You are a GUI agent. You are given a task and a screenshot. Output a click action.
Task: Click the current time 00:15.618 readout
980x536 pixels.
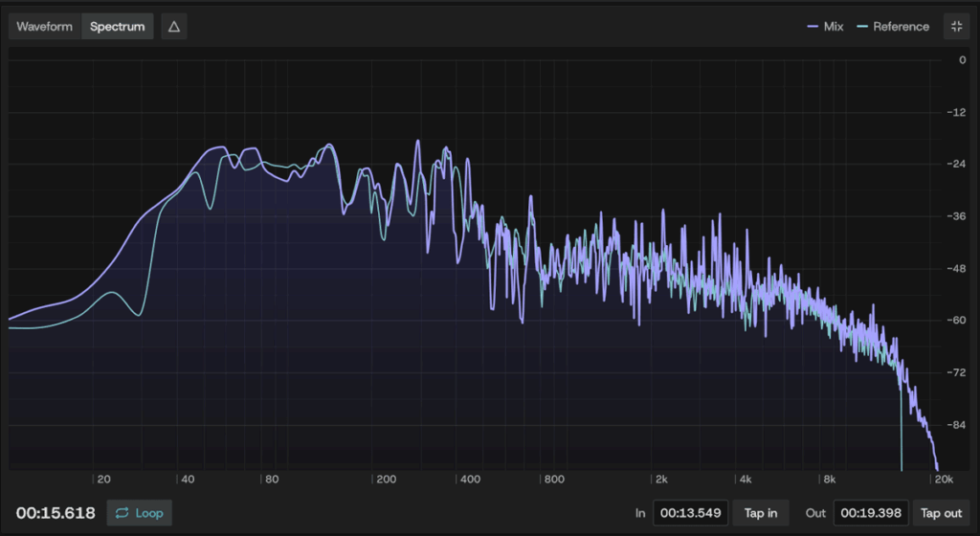tap(56, 513)
